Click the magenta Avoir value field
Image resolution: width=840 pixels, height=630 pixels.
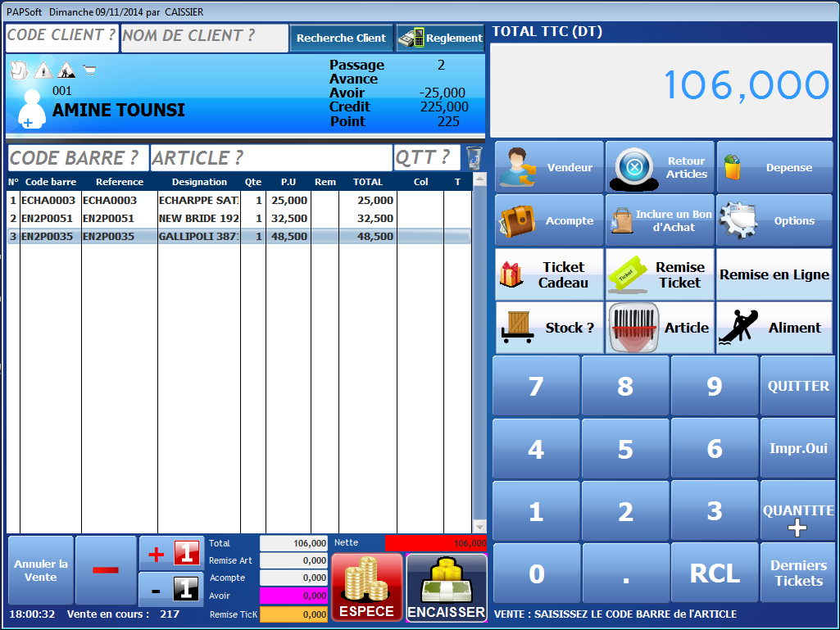293,596
